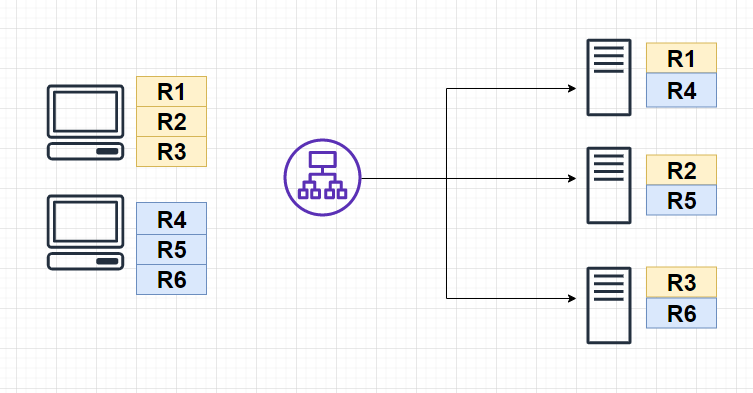Click the R3 box beside top client
The height and width of the screenshot is (393, 753).
tap(171, 152)
